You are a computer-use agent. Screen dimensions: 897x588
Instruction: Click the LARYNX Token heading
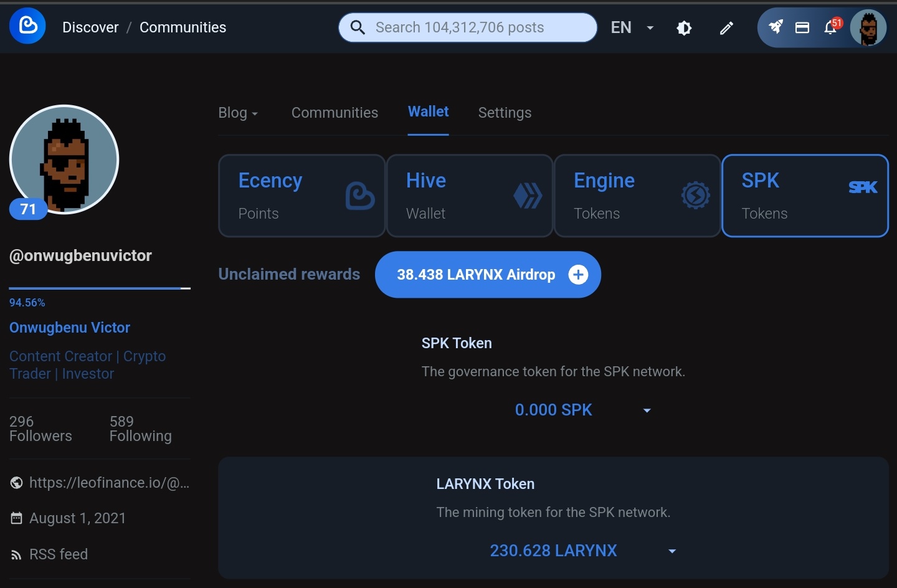tap(485, 484)
